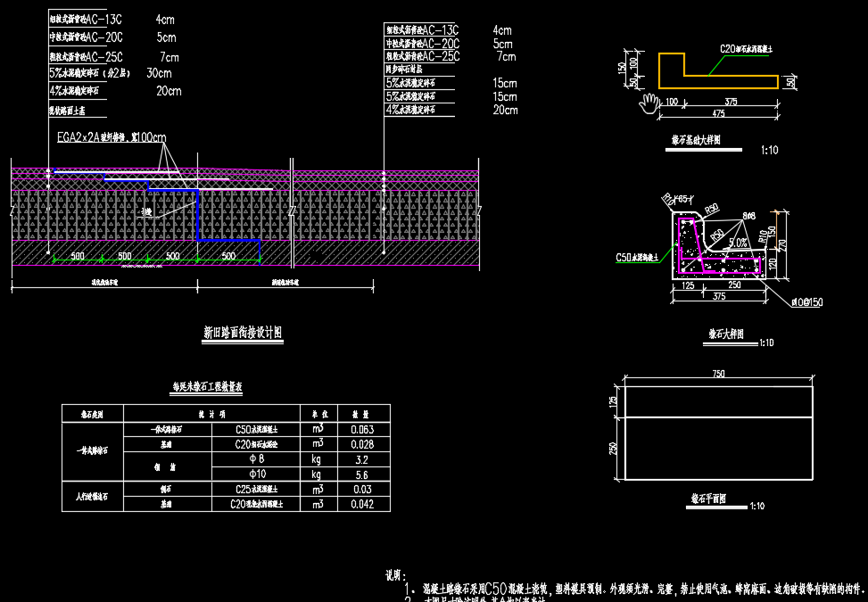
Task: Click the 0.063 quantity cell
Action: [x=362, y=429]
